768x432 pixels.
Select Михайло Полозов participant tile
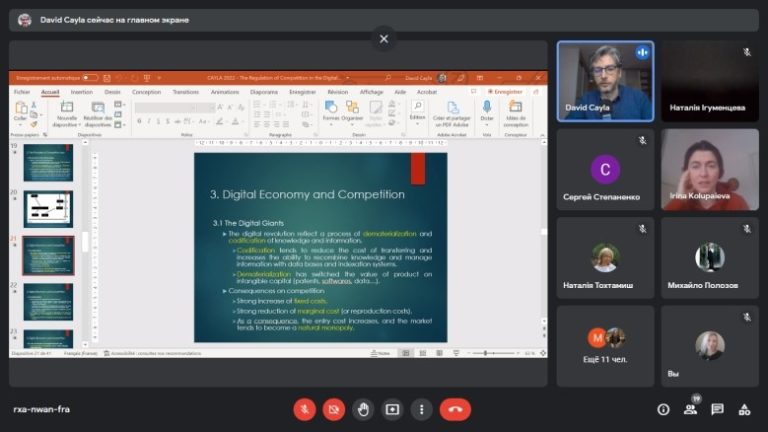point(710,258)
